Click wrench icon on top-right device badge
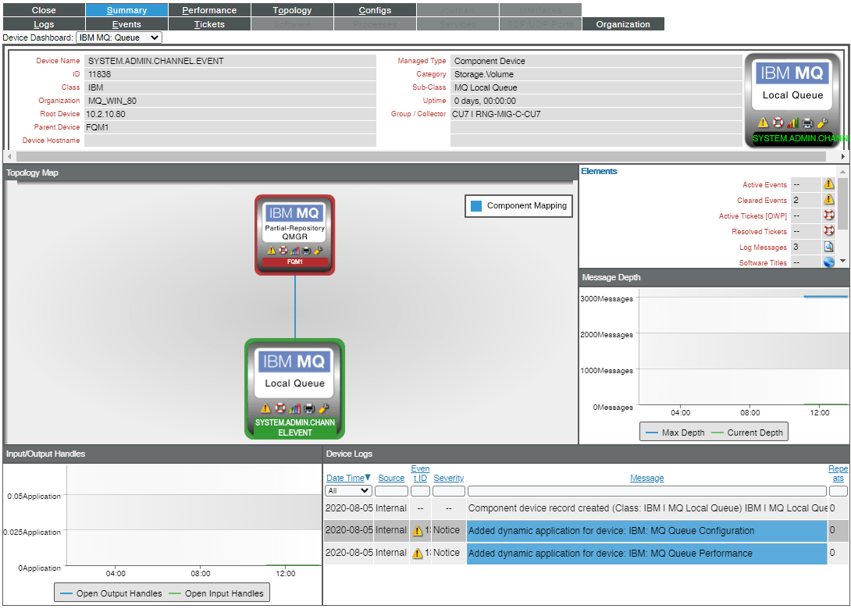 click(x=822, y=123)
